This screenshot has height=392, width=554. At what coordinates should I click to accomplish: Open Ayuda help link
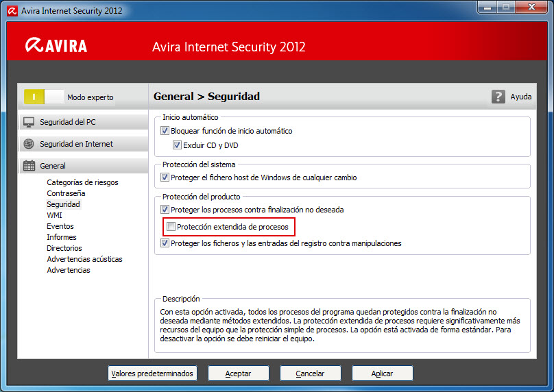click(521, 97)
